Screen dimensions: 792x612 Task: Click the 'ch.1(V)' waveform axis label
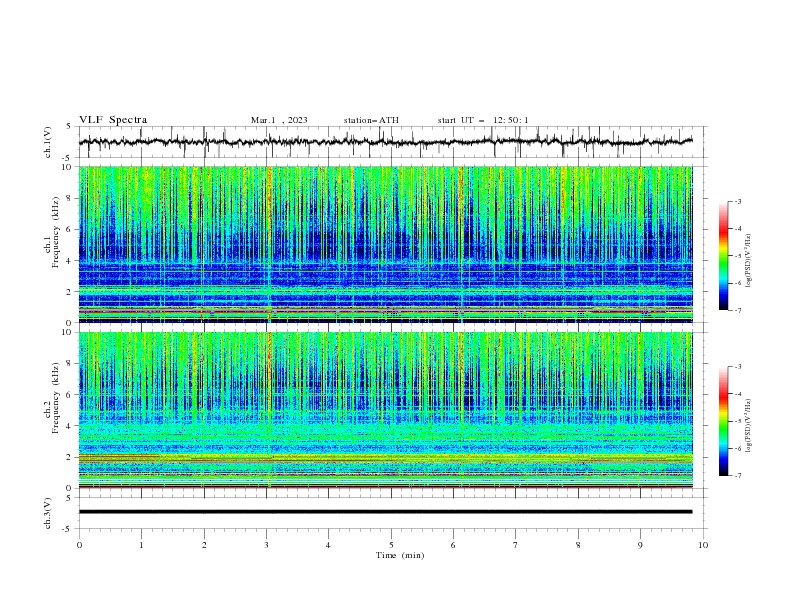click(x=48, y=142)
